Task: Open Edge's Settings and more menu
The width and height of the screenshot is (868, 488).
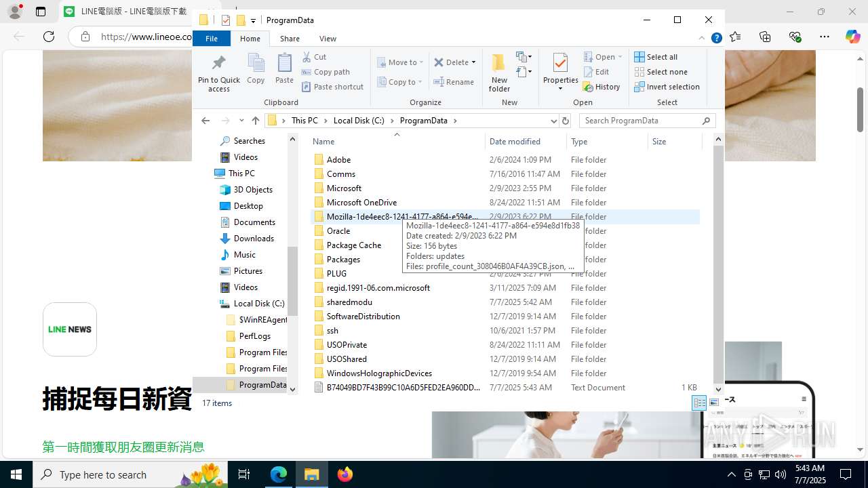Action: (x=825, y=37)
